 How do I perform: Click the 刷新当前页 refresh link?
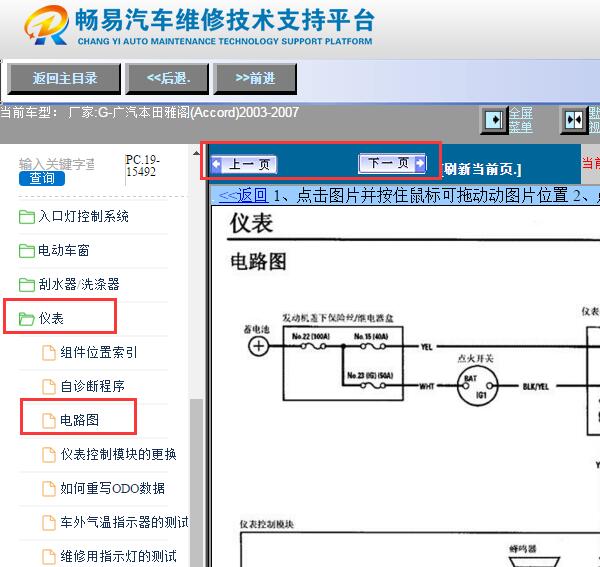481,169
